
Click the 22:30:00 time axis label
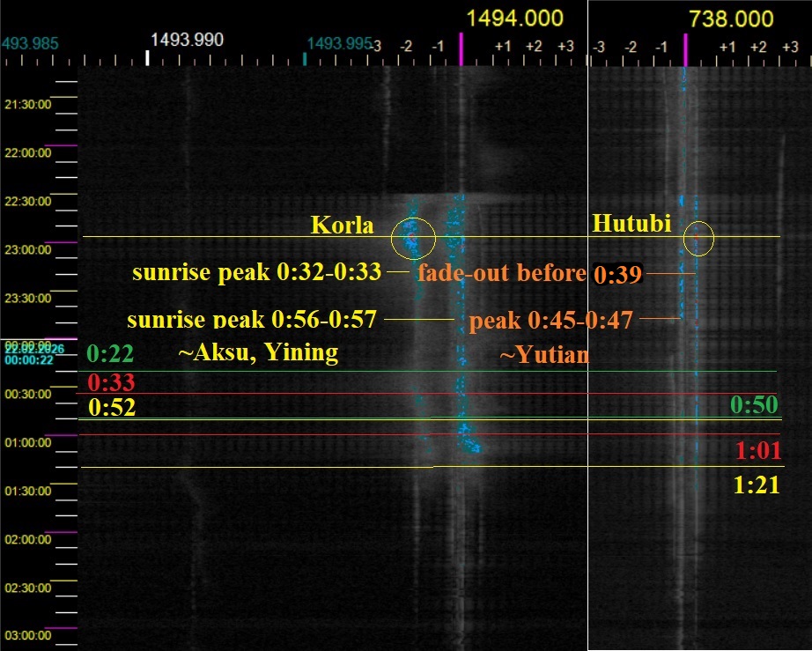pos(27,201)
